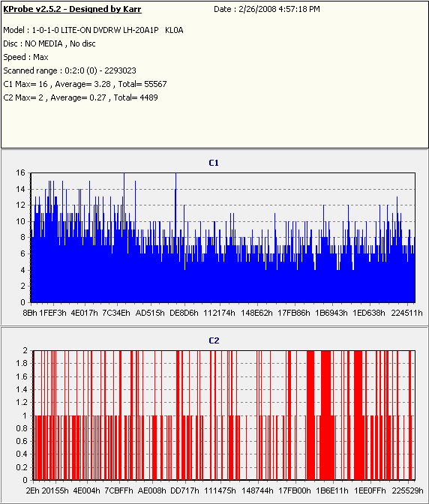Click the Speed Max line
Screen dimensions: 429x504
(x=25, y=57)
